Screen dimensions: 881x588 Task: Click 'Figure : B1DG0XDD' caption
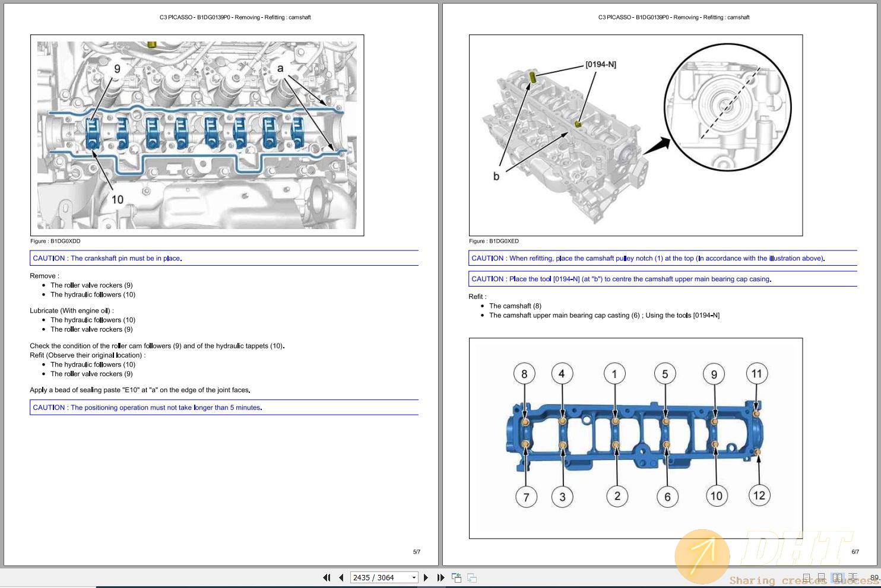[55, 241]
